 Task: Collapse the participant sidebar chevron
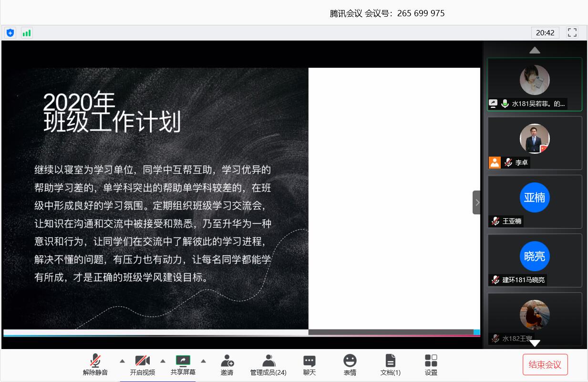pos(477,202)
